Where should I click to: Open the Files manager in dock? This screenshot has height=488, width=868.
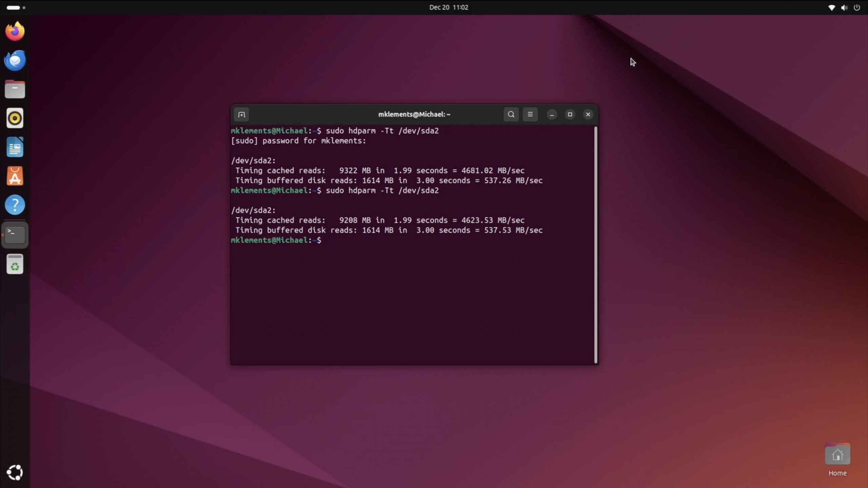pos(15,90)
